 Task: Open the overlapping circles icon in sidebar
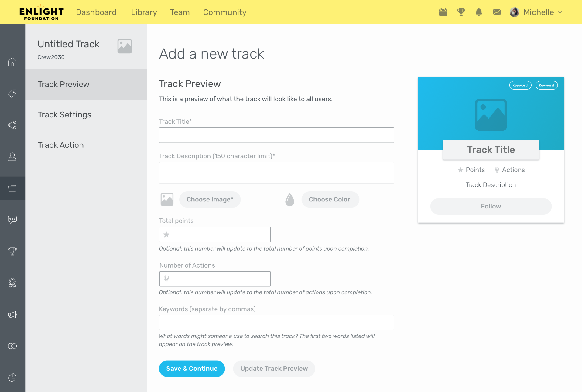(12, 346)
